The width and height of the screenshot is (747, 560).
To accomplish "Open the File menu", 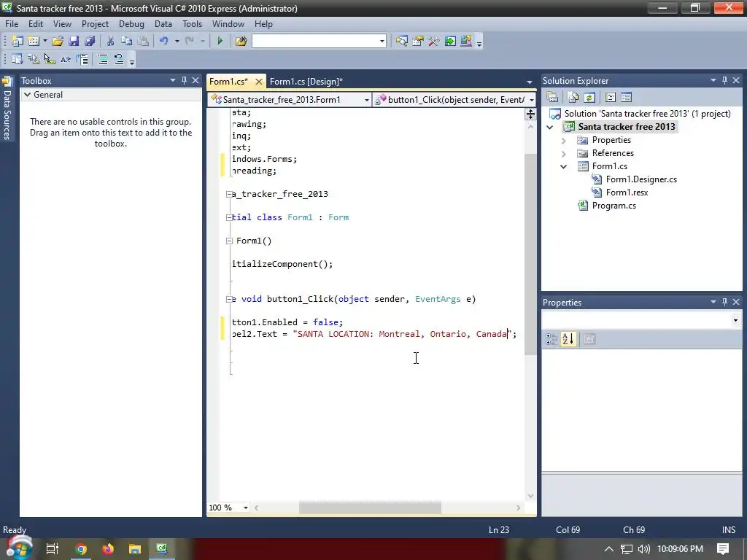I will tap(12, 24).
